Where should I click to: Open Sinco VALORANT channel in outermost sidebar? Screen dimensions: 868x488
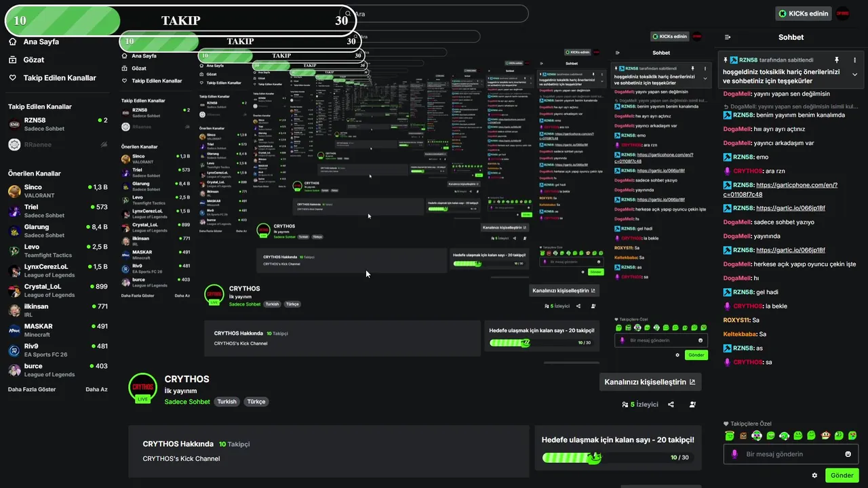point(58,191)
